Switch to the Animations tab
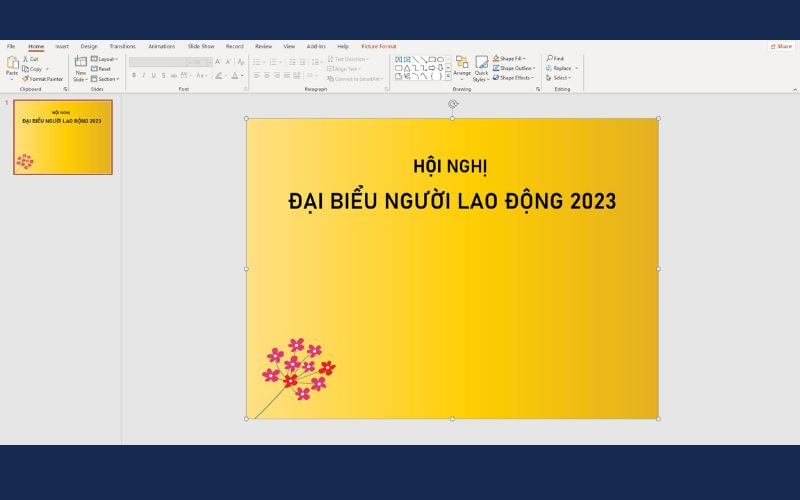 (162, 46)
